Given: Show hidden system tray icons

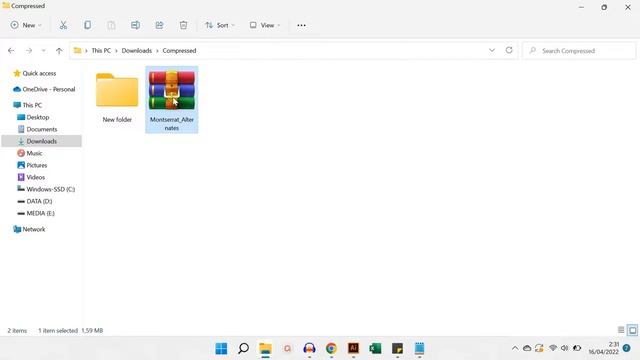Looking at the screenshot, I should click(x=515, y=349).
